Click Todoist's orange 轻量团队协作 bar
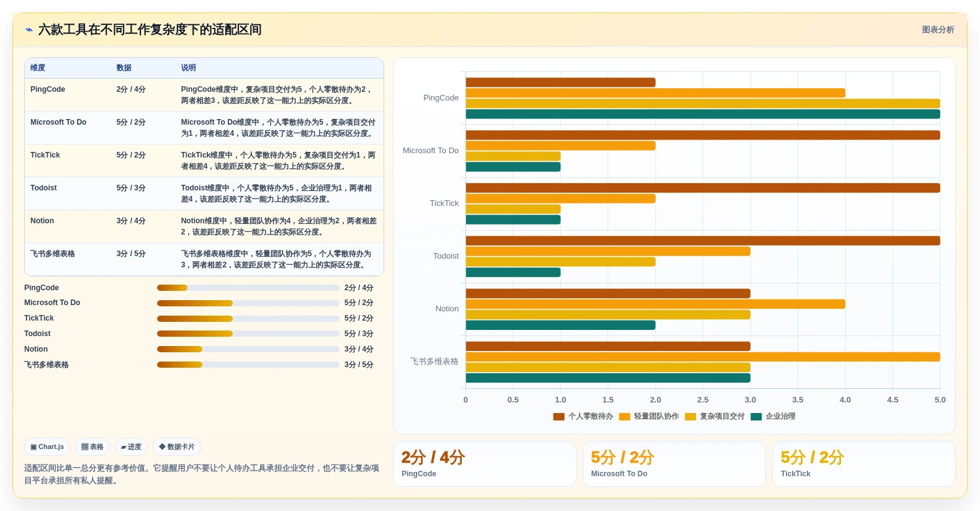980x511 pixels. (608, 252)
